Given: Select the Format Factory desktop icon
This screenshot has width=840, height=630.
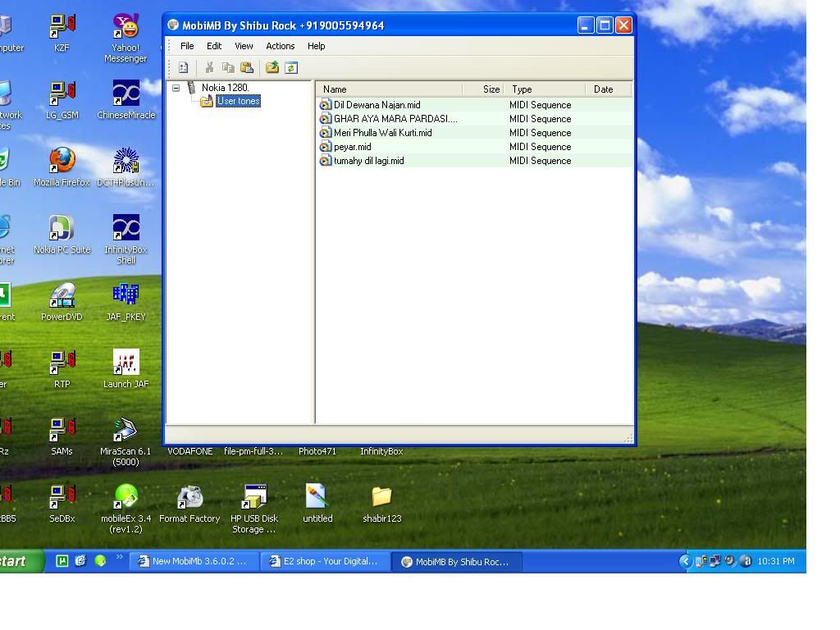Looking at the screenshot, I should pos(189,504).
